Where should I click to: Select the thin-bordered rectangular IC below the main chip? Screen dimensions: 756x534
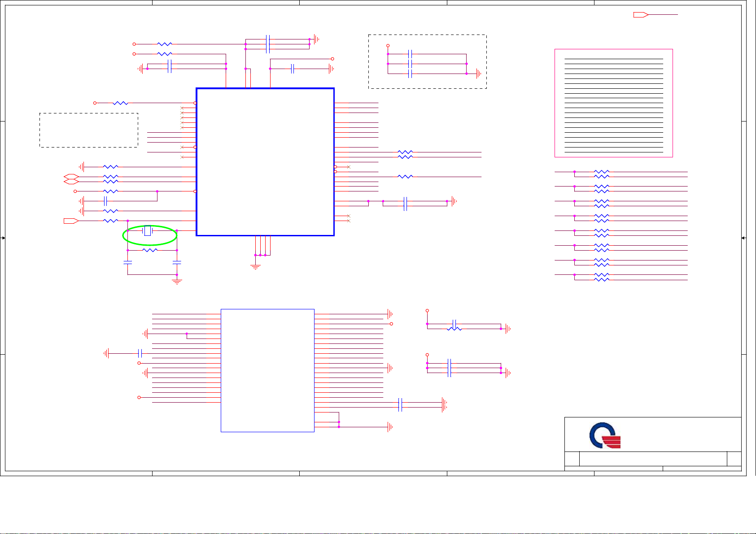tap(267, 370)
